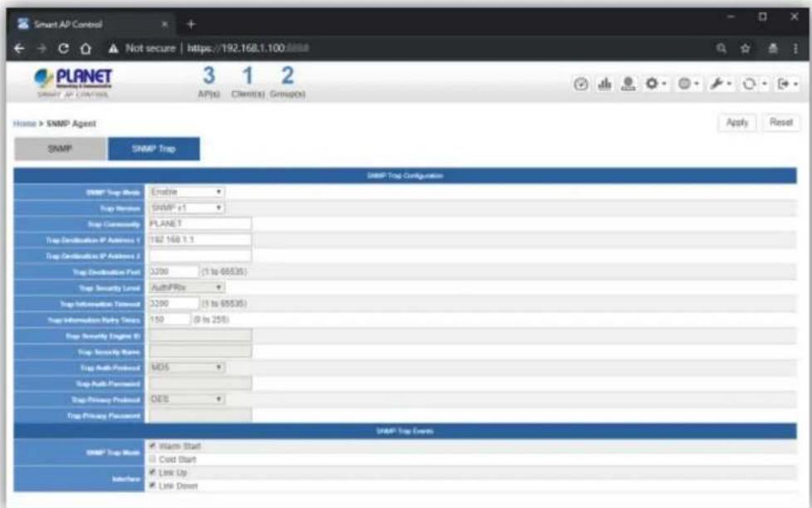Open a new browser tab
Image resolution: width=812 pixels, height=508 pixels.
pyautogui.click(x=191, y=24)
